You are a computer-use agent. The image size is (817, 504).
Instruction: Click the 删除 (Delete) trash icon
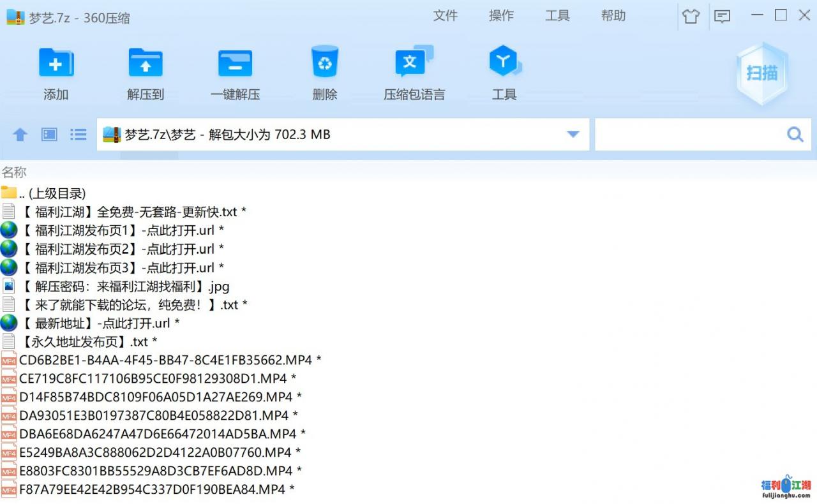coord(325,64)
